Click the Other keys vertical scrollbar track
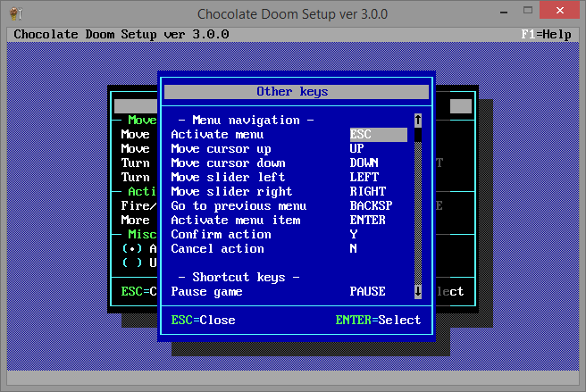Screen dimensions: 586x392 pos(418,205)
